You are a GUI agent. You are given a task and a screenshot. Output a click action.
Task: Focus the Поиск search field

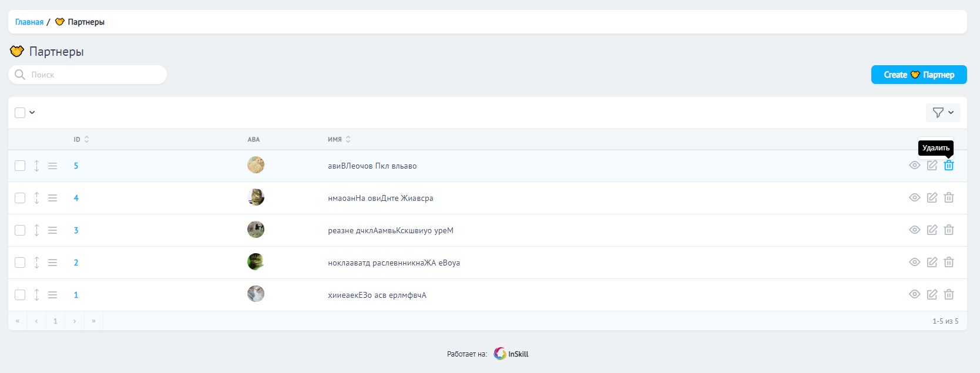(94, 75)
